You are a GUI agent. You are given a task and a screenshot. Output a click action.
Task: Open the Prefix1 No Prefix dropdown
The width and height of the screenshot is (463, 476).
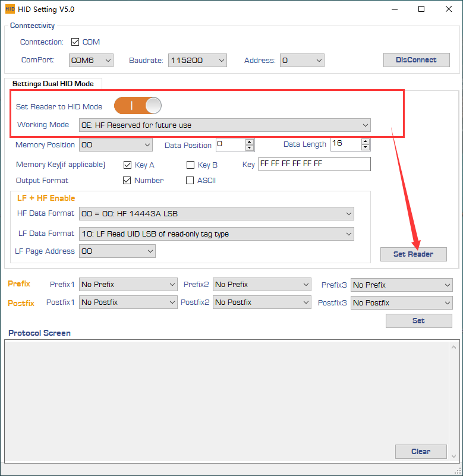[128, 285]
